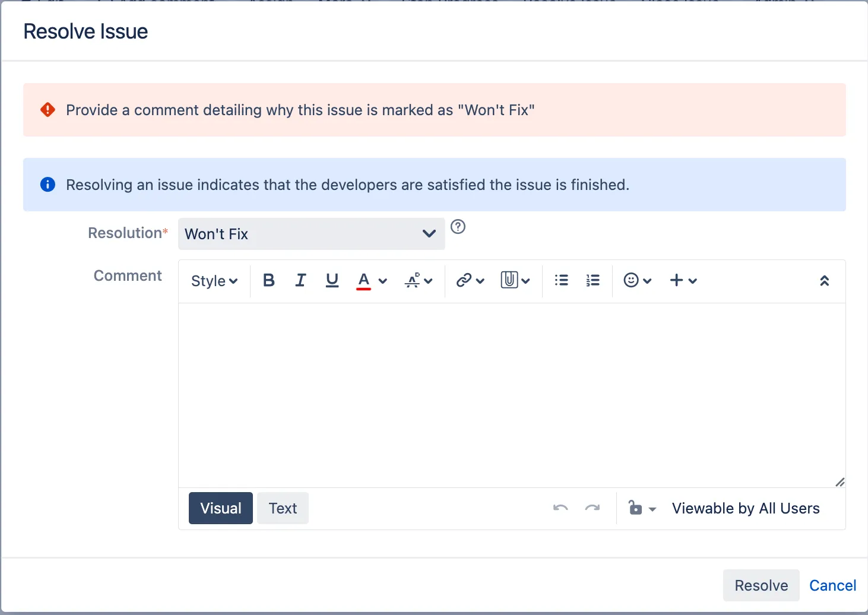This screenshot has height=615, width=868.
Task: Open the more text formatting dropdown
Action: 419,280
